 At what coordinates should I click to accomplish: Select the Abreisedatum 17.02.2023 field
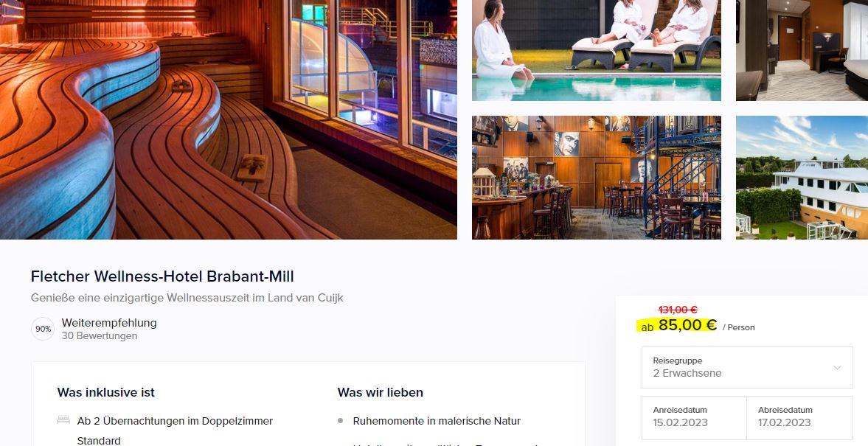pyautogui.click(x=799, y=417)
